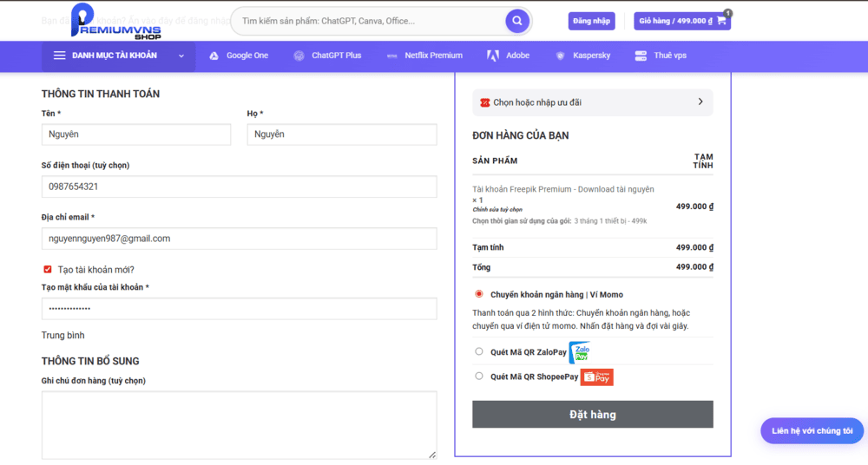Viewport: 868px width, 465px height.
Task: Click the Tổng row amount 499.000 đ
Action: [x=694, y=267]
